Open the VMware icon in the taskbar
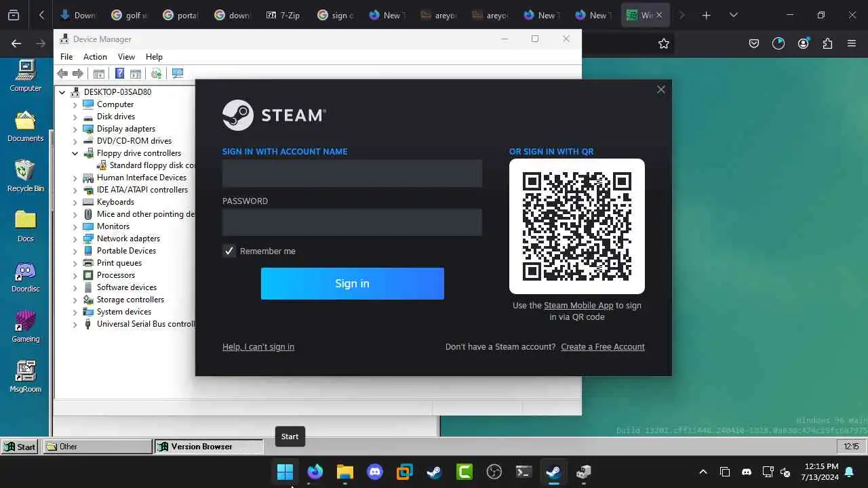Image resolution: width=868 pixels, height=488 pixels. click(405, 472)
